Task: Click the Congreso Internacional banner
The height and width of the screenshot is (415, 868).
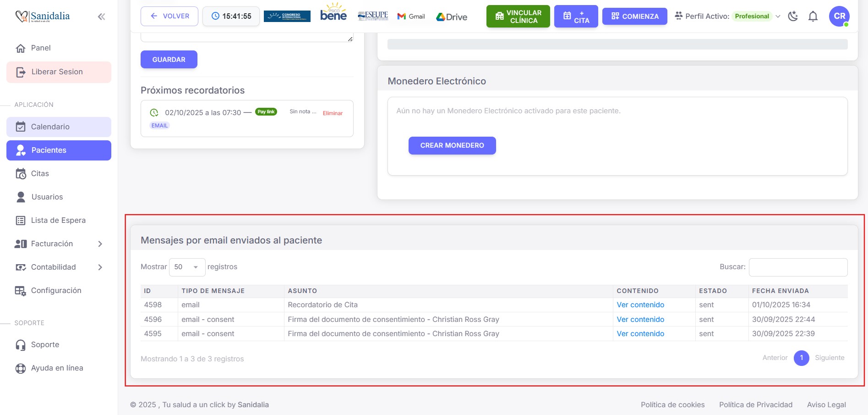Action: [287, 16]
